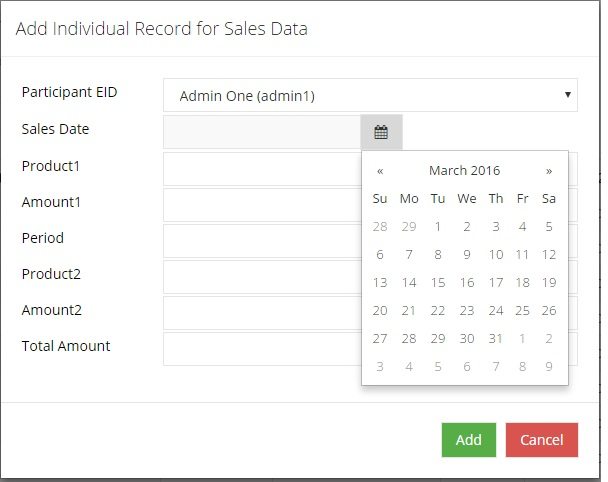Image resolution: width=608 pixels, height=482 pixels.
Task: Select March 12 in the calendar
Action: pyautogui.click(x=549, y=255)
